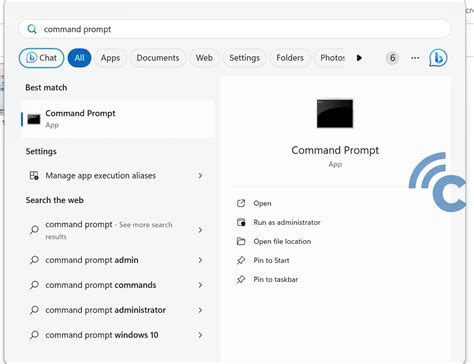474x364 pixels.
Task: Switch to the Apps filter tab
Action: (110, 58)
